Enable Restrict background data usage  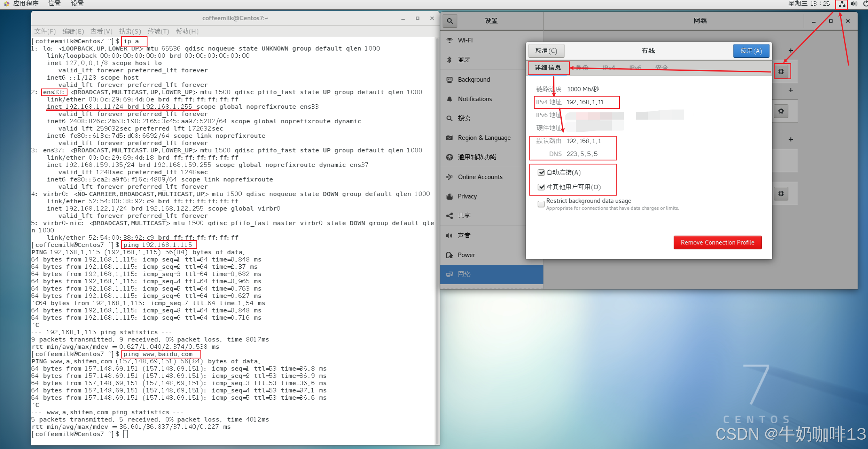pyautogui.click(x=541, y=204)
